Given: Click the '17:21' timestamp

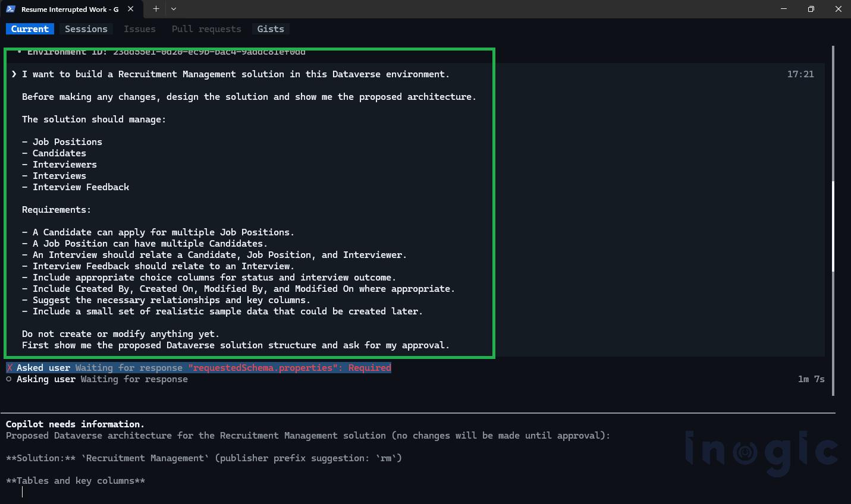Looking at the screenshot, I should [800, 74].
